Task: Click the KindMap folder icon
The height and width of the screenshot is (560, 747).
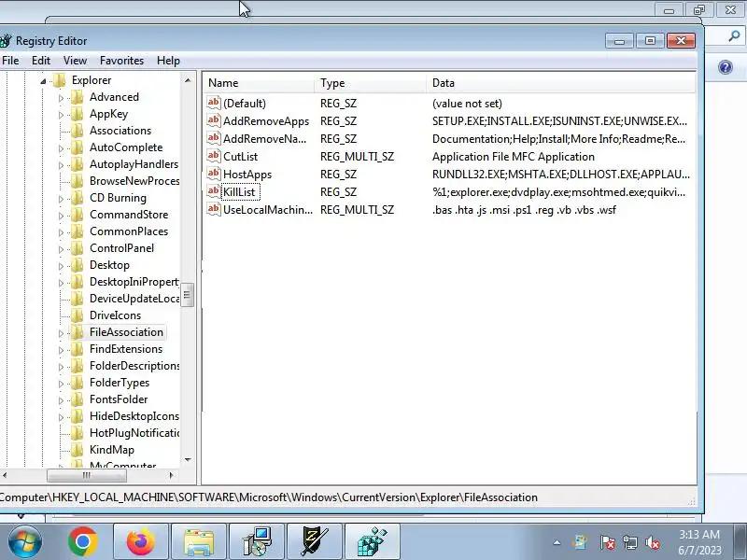Action: 77,450
